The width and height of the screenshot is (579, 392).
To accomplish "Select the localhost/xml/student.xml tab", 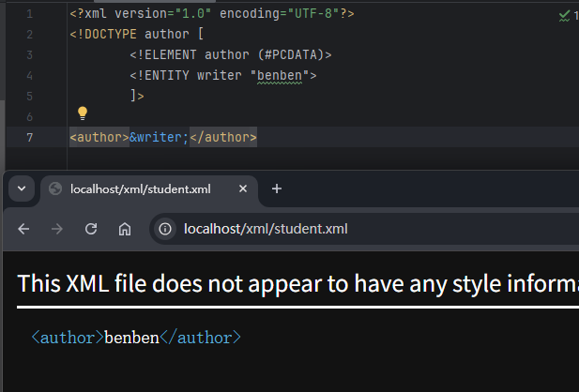I will click(141, 189).
